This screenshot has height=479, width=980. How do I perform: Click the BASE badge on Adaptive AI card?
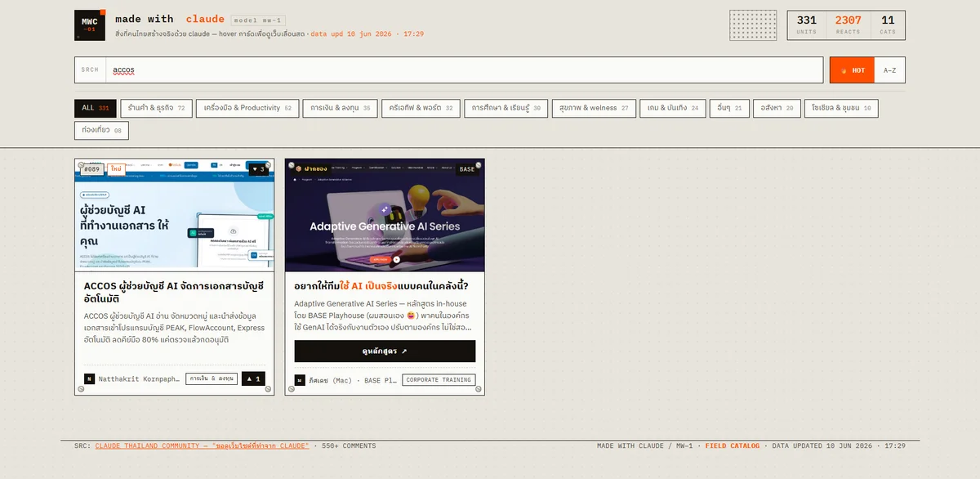click(x=467, y=169)
